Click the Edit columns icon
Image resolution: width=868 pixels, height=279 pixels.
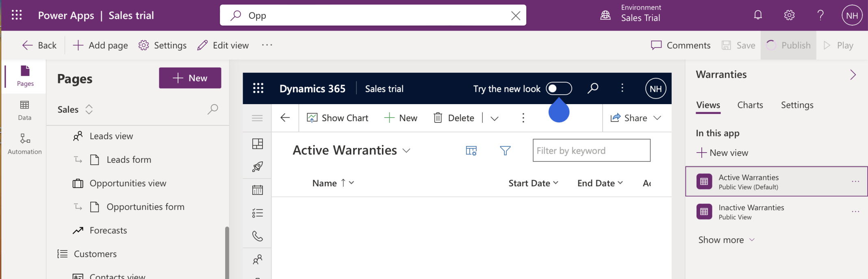tap(471, 151)
